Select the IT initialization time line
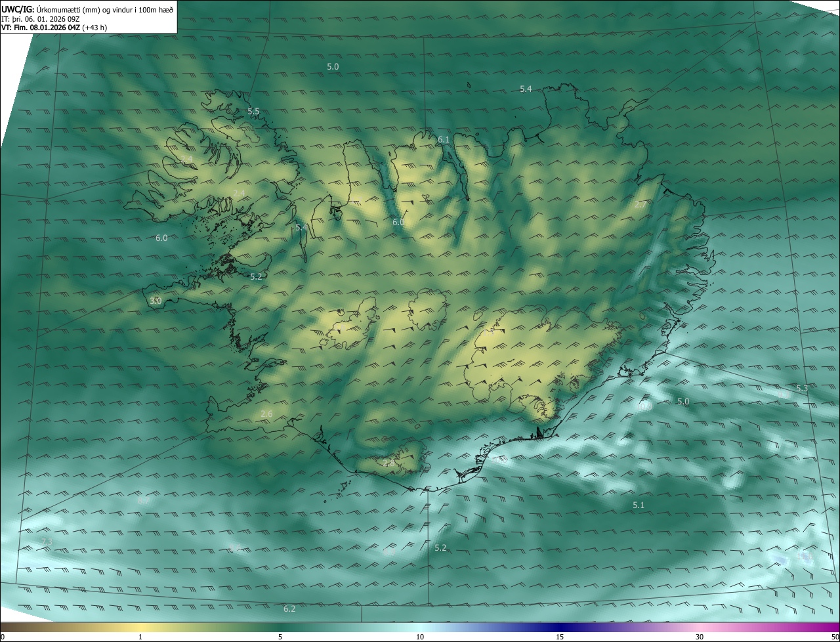Viewport: 840px width, 642px height. click(41, 19)
